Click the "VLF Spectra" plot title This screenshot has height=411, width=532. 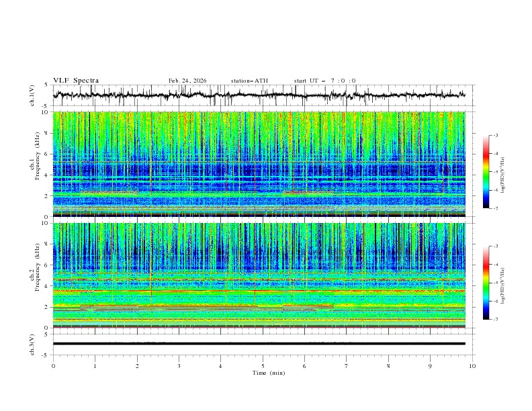coord(76,81)
